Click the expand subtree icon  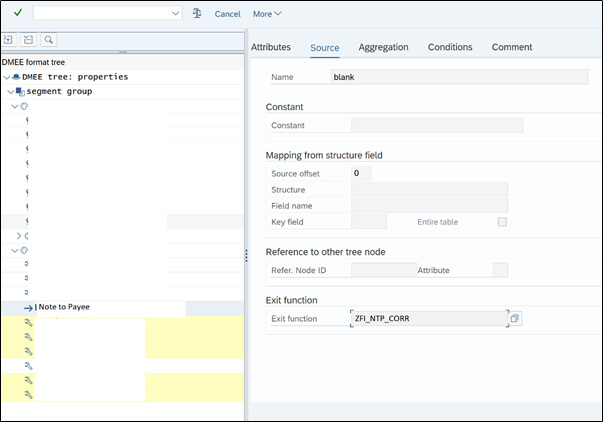pos(8,40)
